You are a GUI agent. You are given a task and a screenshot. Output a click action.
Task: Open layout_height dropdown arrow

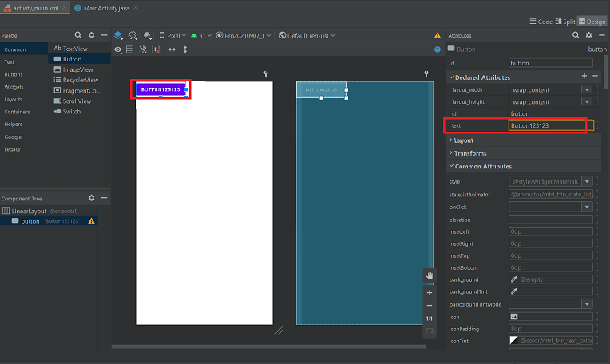point(587,102)
